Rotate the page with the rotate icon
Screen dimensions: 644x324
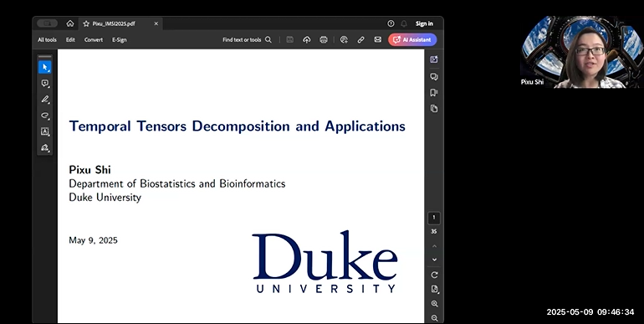(x=435, y=275)
